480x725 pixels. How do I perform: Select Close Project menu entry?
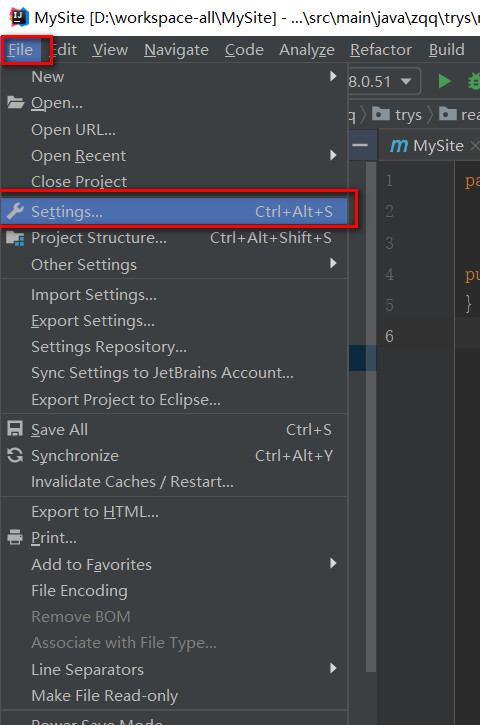click(174, 181)
